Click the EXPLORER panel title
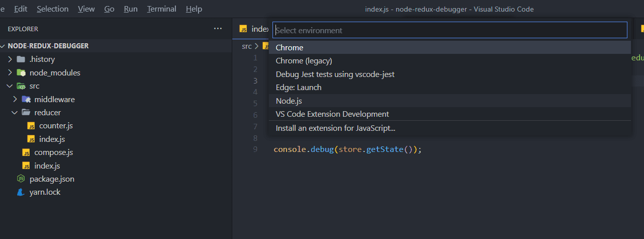 [23, 29]
